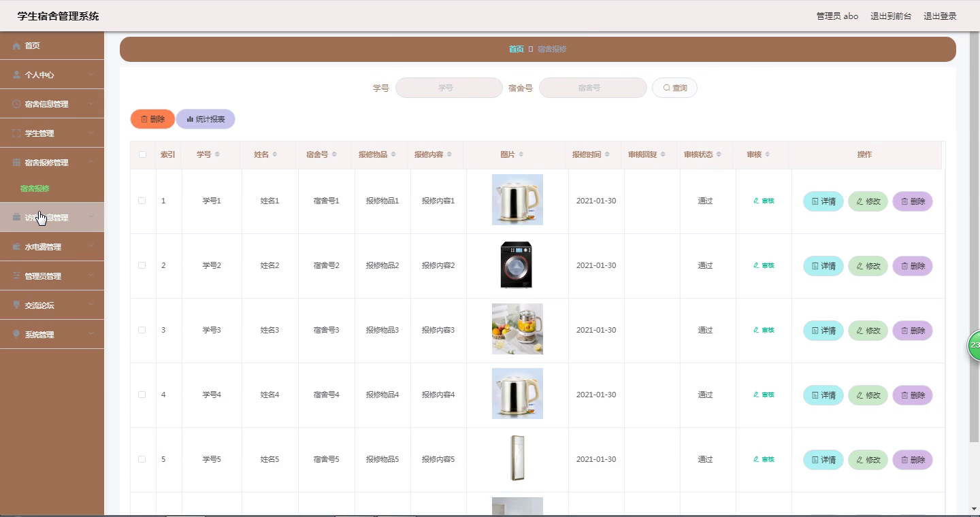
Task: Click 修改 button for row 学号5
Action: [868, 460]
